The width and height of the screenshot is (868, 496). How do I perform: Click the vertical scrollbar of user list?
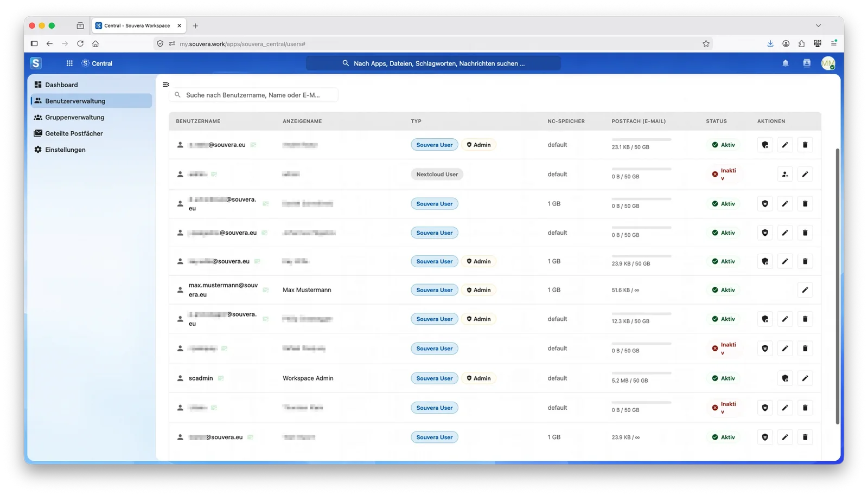838,286
